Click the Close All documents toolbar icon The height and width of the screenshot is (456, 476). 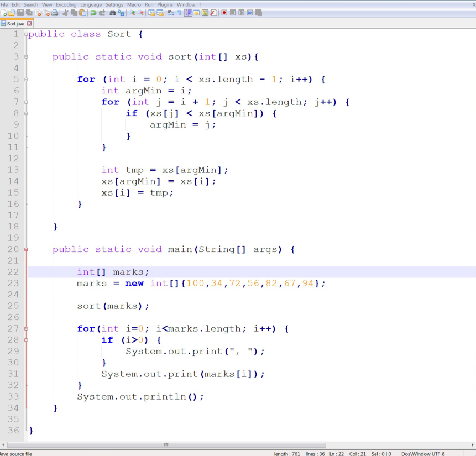[x=46, y=13]
